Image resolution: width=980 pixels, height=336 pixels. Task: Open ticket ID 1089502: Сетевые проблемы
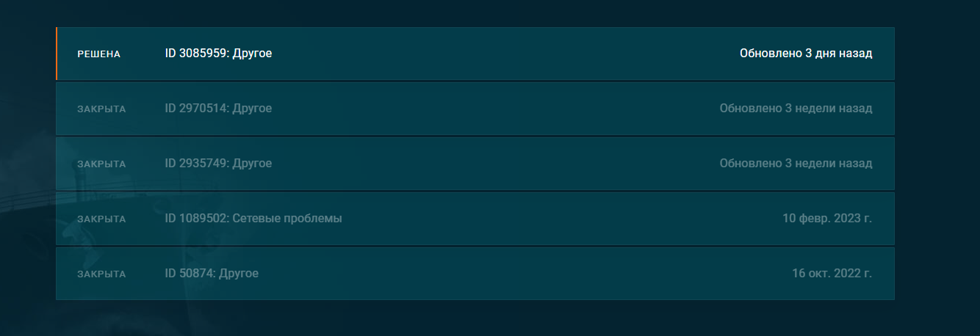tap(253, 219)
